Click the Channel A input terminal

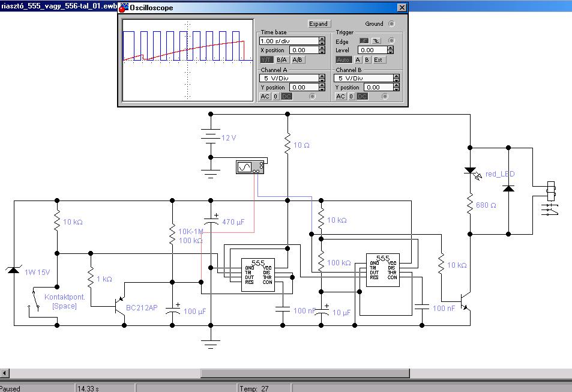(x=312, y=97)
